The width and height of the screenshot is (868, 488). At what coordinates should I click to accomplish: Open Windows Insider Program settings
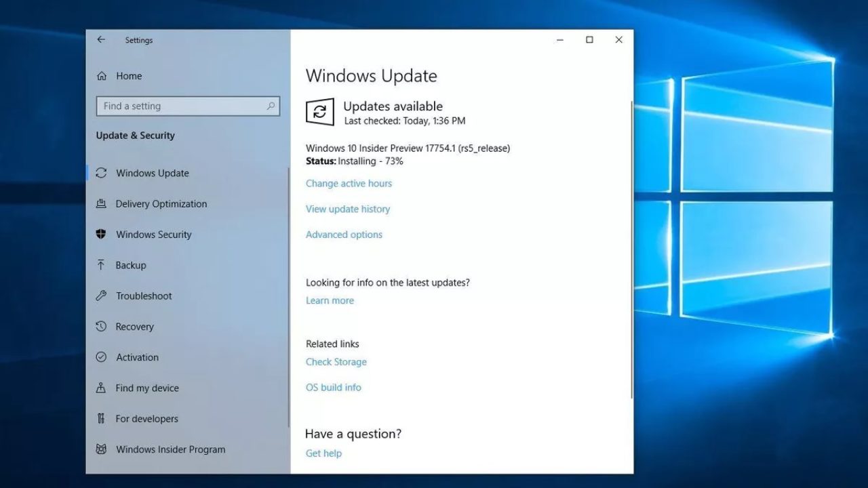[170, 449]
